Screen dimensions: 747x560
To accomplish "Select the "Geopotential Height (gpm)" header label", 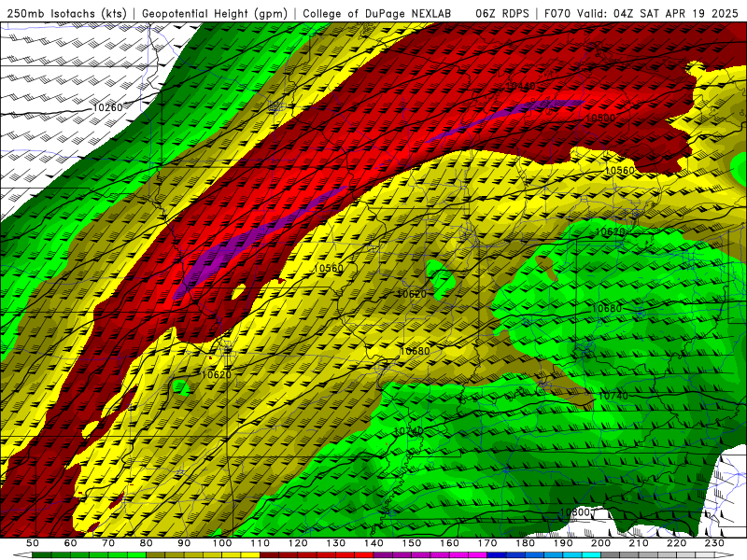I will 215,13.
